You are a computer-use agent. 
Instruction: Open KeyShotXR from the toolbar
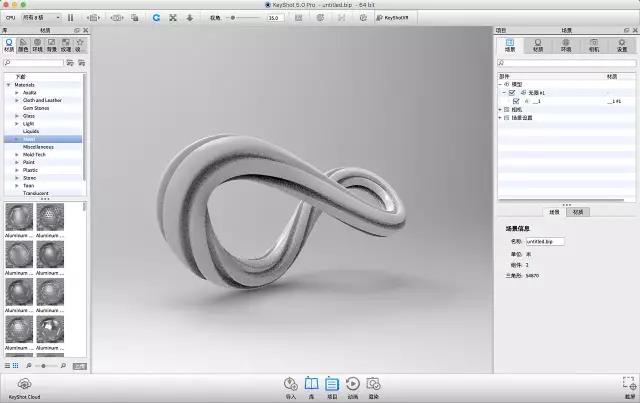pos(392,18)
